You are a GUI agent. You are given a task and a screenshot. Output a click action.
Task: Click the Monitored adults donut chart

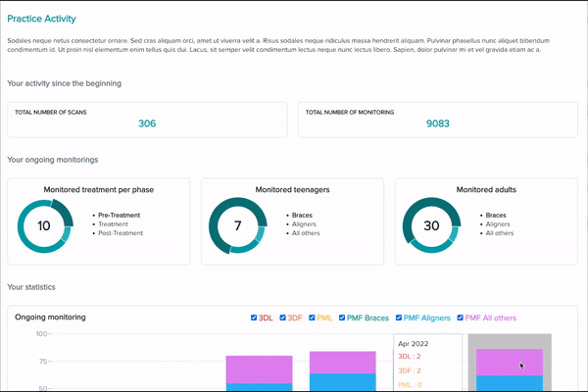(431, 225)
